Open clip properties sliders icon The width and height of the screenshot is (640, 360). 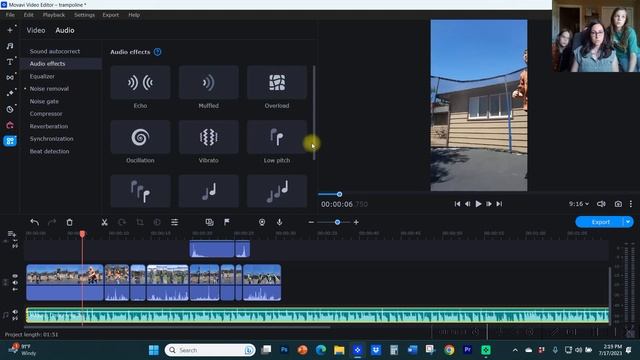pos(175,222)
